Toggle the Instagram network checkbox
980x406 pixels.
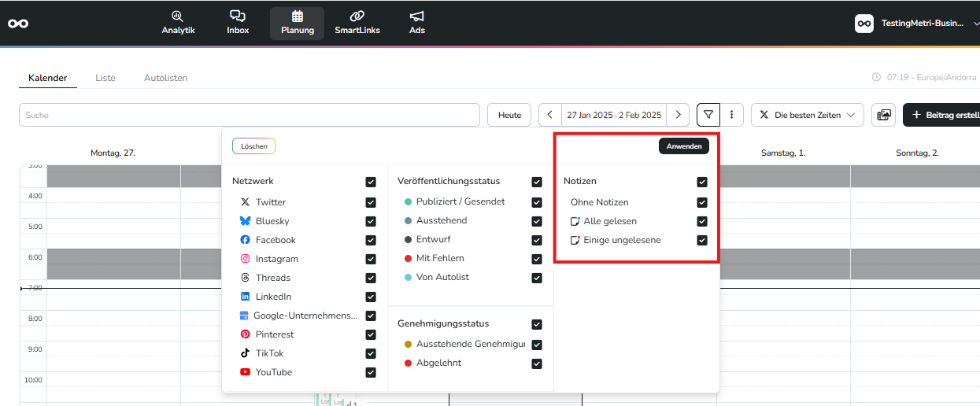[x=371, y=259]
